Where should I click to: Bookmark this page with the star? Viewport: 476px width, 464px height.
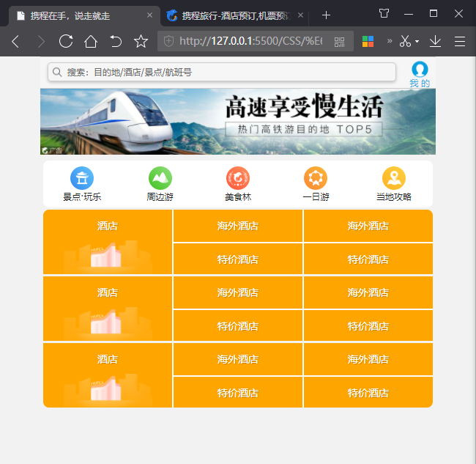coord(141,41)
